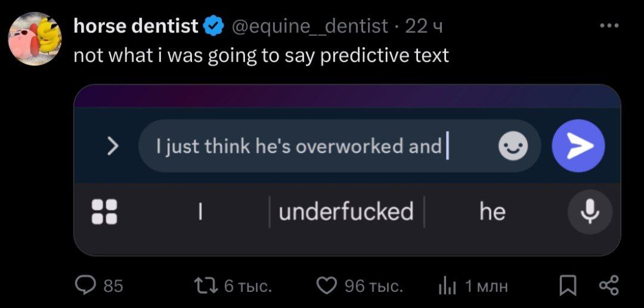
Task: Select the "I" predictive suggestion
Action: pyautogui.click(x=201, y=211)
